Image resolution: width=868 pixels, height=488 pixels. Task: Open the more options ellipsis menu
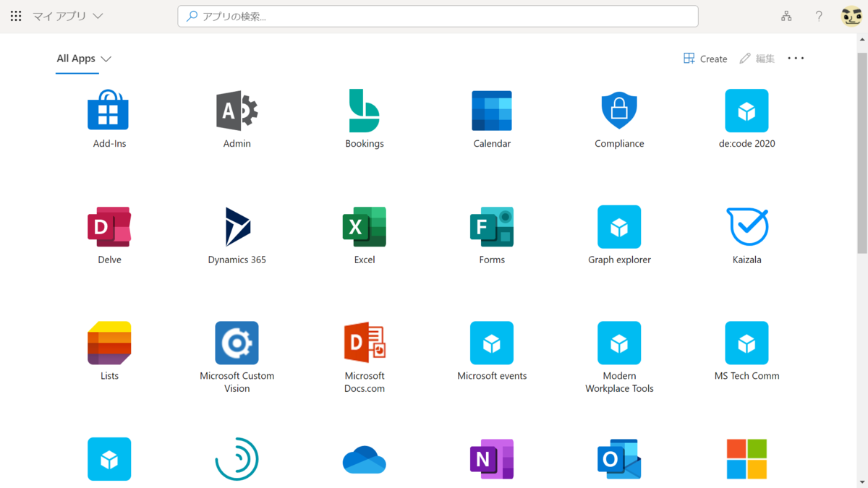[796, 59]
